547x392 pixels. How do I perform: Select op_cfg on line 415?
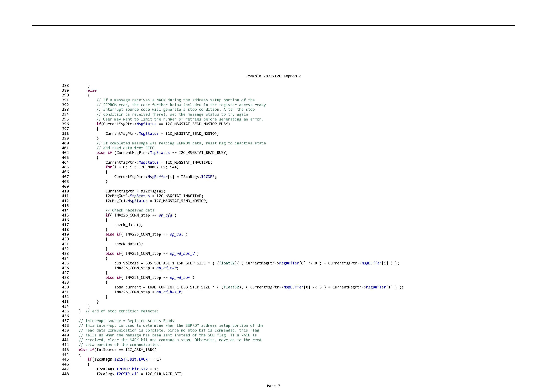click(165, 215)
